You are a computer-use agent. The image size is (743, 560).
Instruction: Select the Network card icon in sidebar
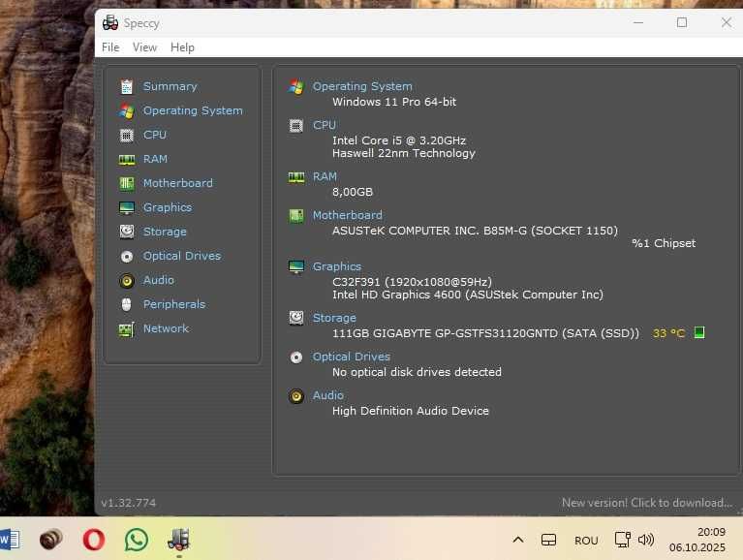pyautogui.click(x=127, y=329)
